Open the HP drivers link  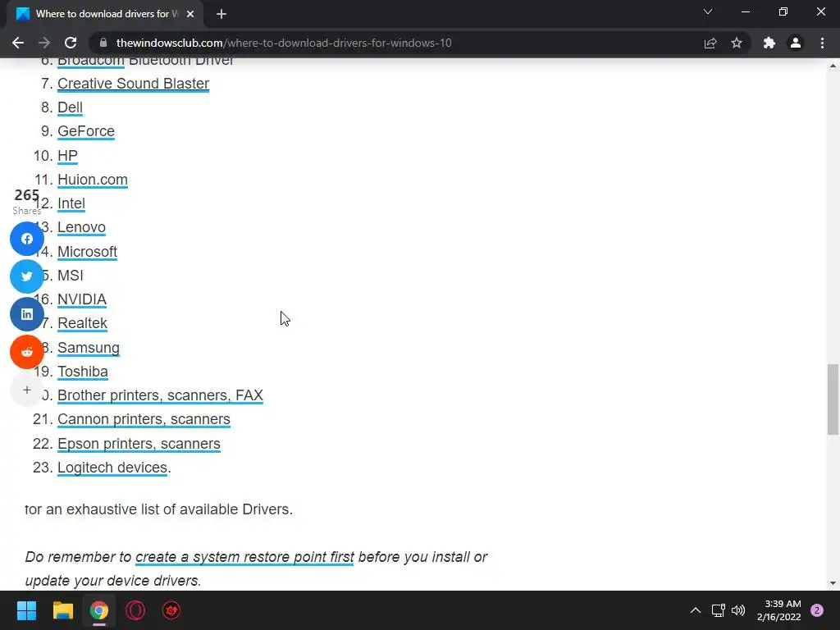click(x=67, y=155)
